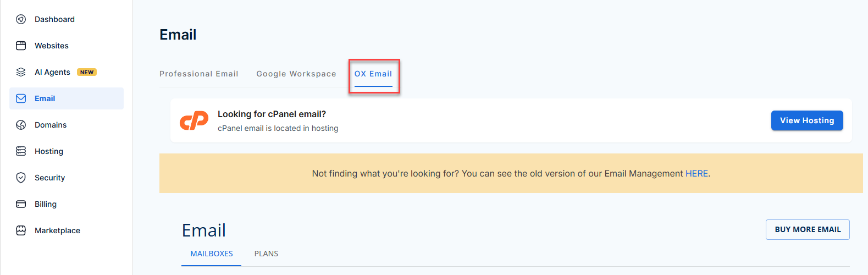Switch to Professional Email tab
The image size is (868, 275).
click(x=199, y=74)
